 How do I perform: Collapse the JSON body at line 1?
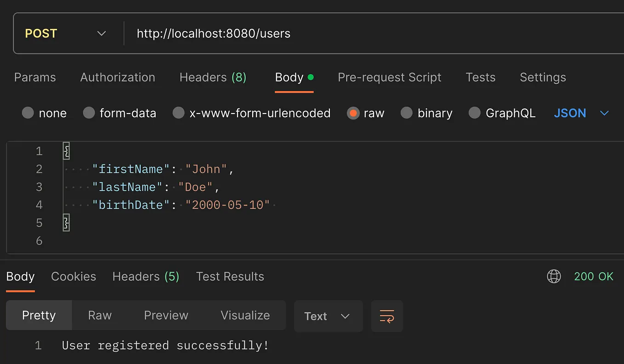(x=66, y=151)
